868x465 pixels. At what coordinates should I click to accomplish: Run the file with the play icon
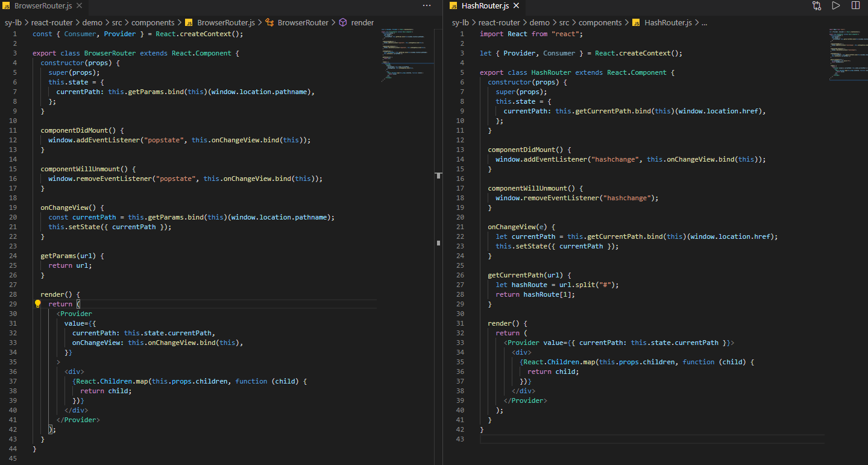836,5
